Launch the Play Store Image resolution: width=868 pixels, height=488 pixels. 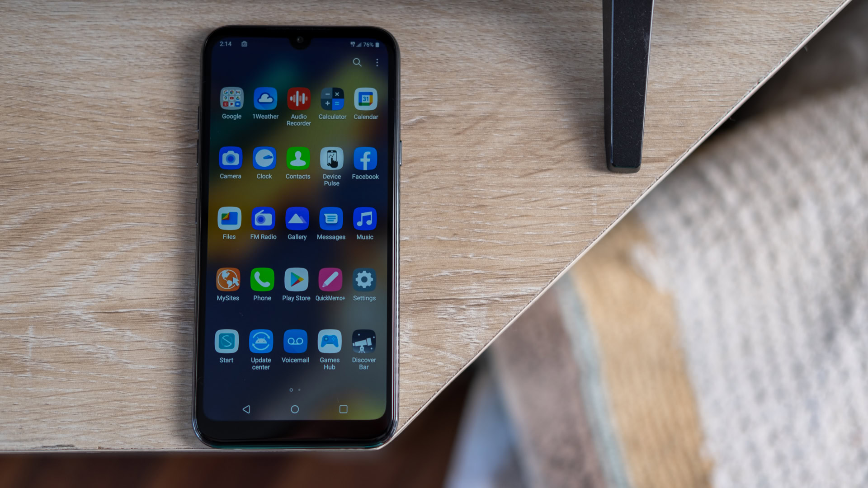pyautogui.click(x=296, y=280)
